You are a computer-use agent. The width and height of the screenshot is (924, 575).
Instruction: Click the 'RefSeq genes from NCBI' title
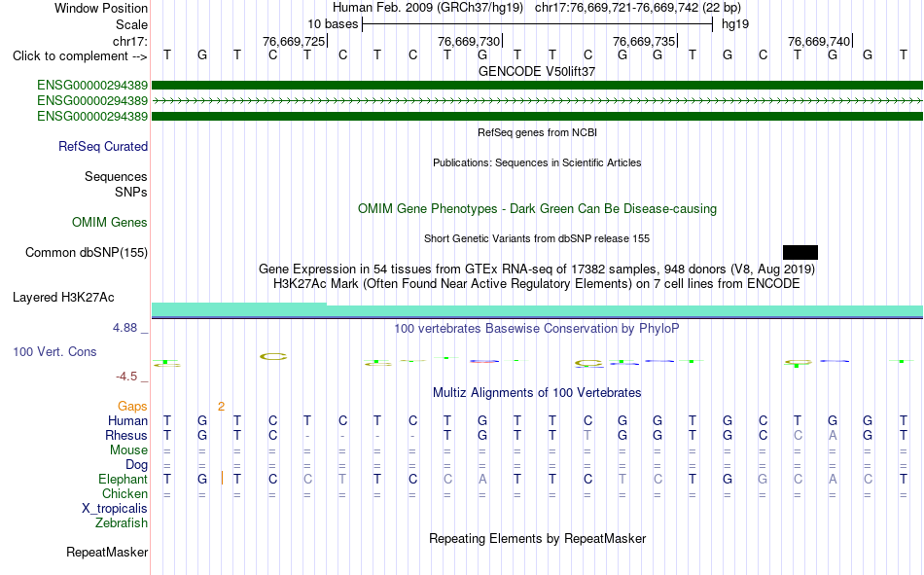[538, 132]
